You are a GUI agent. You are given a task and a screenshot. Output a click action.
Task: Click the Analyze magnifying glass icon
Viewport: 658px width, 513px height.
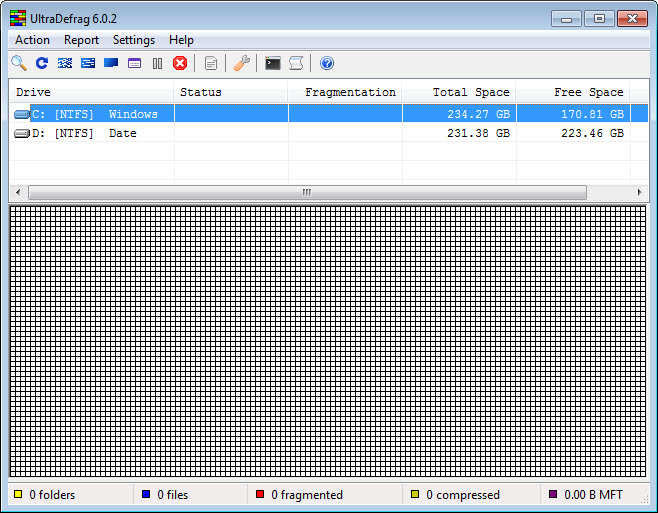click(19, 63)
